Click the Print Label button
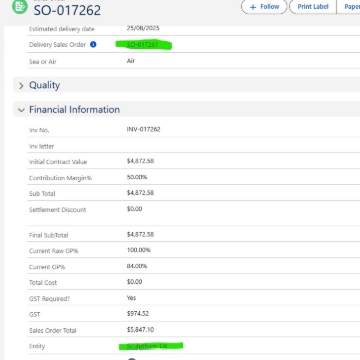This screenshot has width=360, height=360. point(313,7)
